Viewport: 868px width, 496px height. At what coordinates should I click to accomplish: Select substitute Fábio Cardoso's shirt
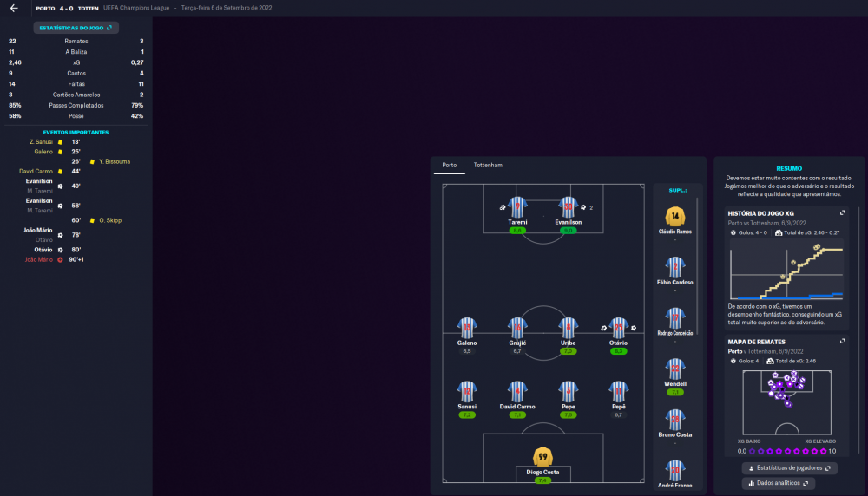tap(674, 268)
